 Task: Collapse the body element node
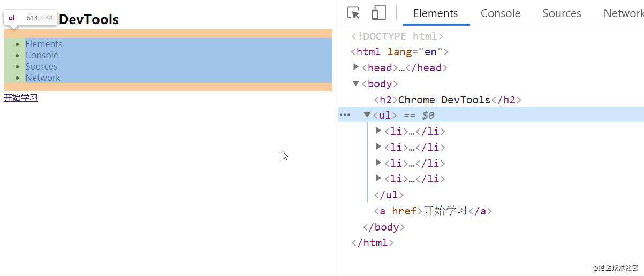point(356,83)
